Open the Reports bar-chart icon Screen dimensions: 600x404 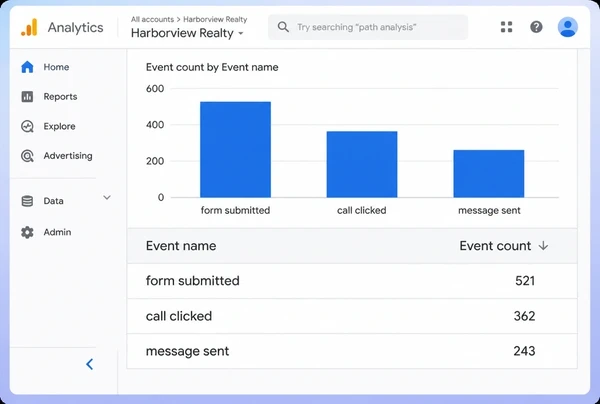pyautogui.click(x=27, y=96)
